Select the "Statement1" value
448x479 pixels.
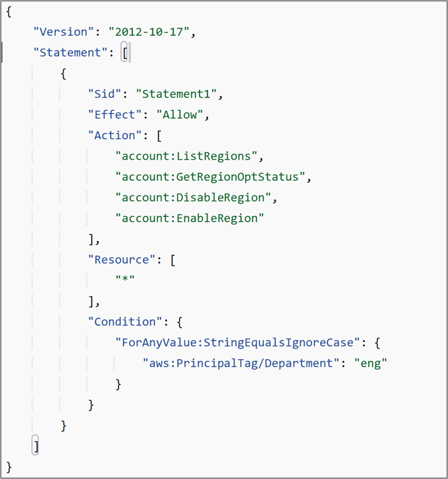(x=176, y=94)
